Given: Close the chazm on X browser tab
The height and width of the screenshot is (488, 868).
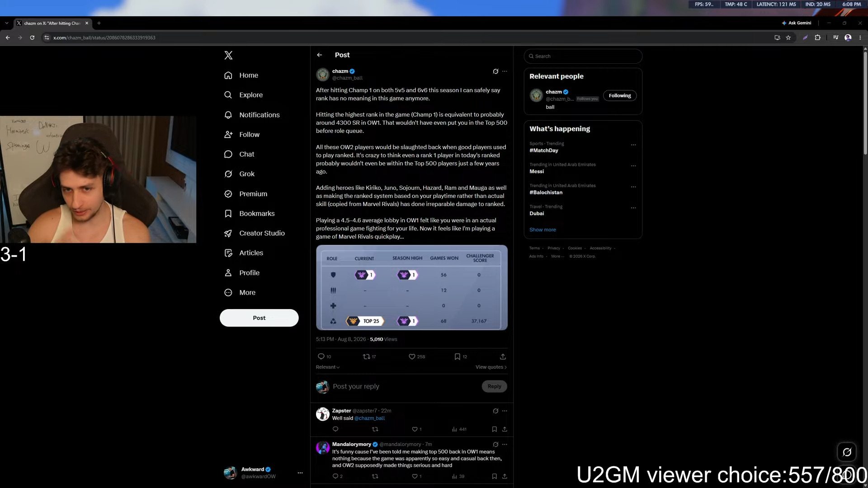Looking at the screenshot, I should pyautogui.click(x=87, y=23).
